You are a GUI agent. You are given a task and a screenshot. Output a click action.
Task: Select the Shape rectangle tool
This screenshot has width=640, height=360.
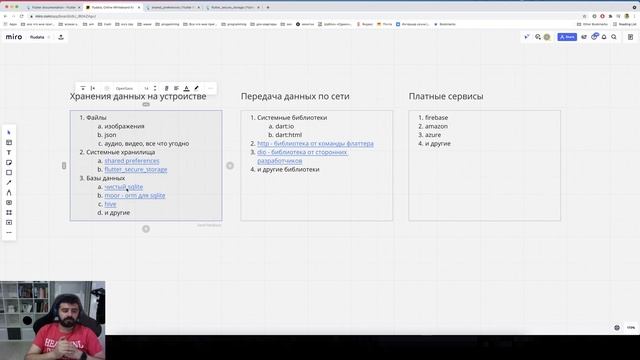click(x=9, y=173)
